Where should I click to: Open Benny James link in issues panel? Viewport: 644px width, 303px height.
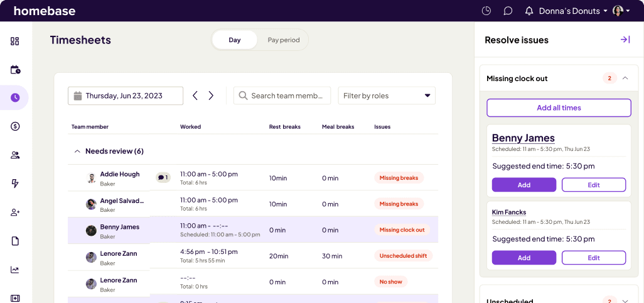pos(523,138)
